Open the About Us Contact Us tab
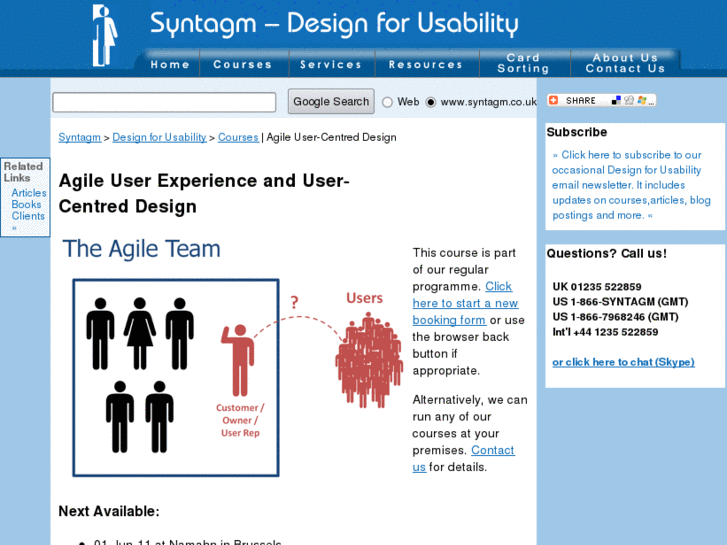 (x=625, y=63)
